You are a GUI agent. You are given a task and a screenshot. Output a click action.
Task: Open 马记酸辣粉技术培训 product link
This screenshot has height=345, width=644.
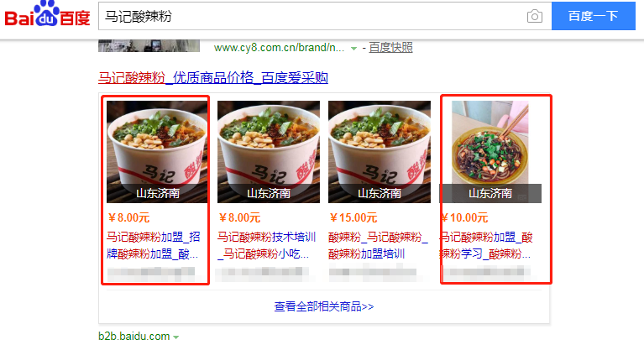tap(266, 245)
